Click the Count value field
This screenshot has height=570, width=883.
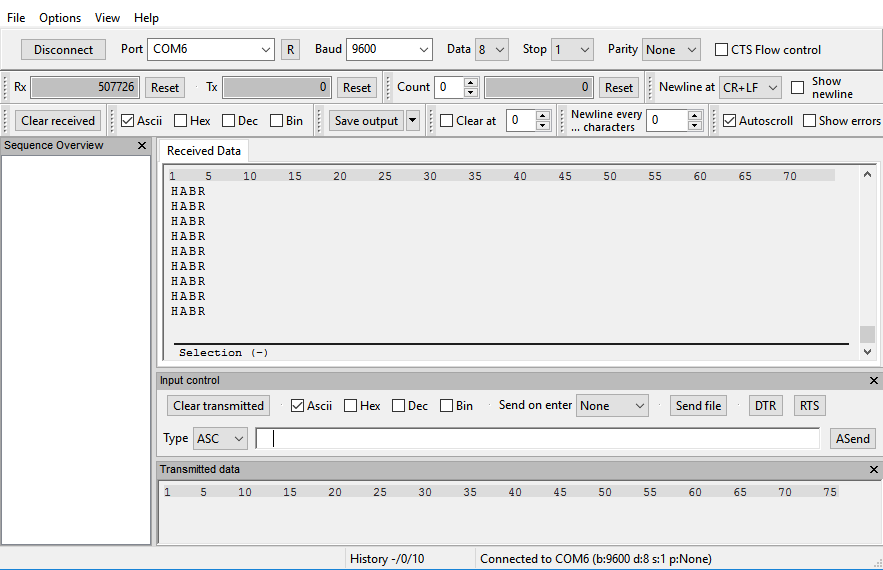click(x=449, y=87)
